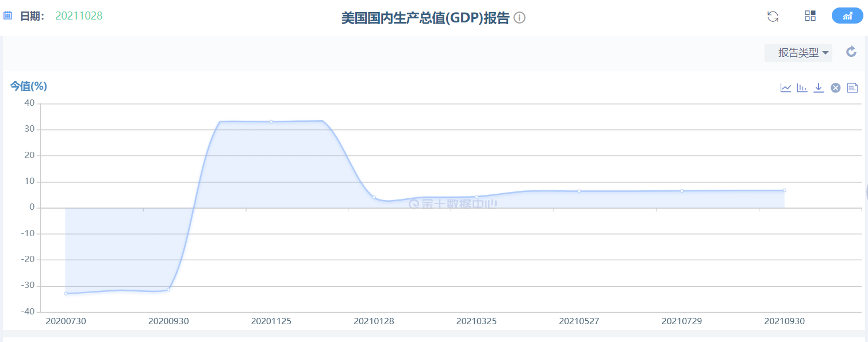This screenshot has width=868, height=342.
Task: Click the calendar icon beside 日期
Action: click(x=8, y=16)
